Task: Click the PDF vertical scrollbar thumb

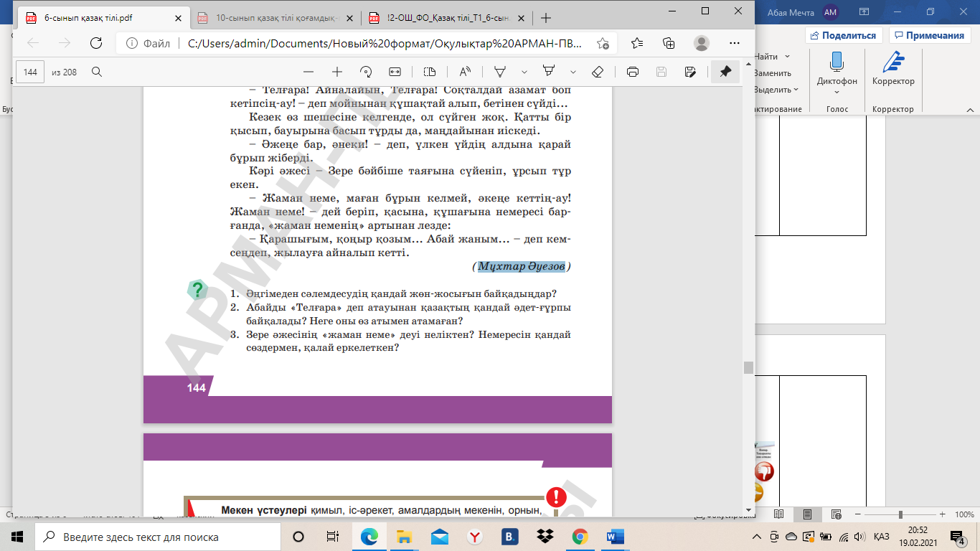Action: [x=748, y=367]
